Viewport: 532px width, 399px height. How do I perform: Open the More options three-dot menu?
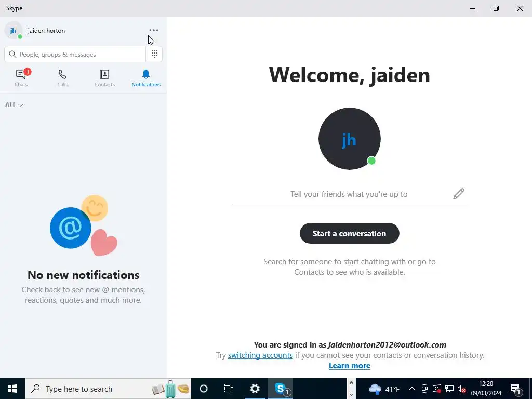tap(154, 30)
